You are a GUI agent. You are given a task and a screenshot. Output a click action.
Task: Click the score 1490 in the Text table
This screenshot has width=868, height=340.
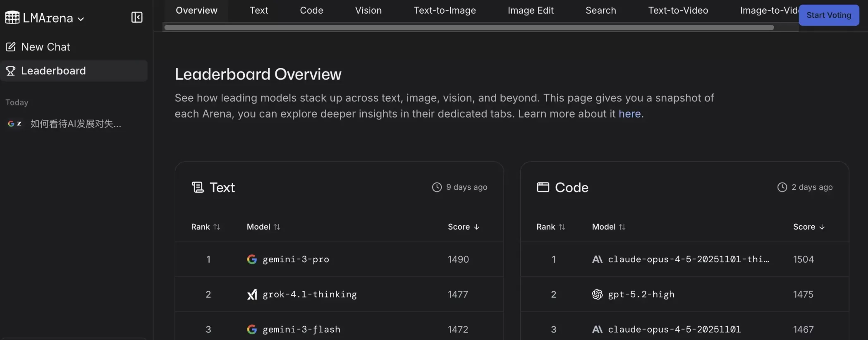click(x=458, y=259)
